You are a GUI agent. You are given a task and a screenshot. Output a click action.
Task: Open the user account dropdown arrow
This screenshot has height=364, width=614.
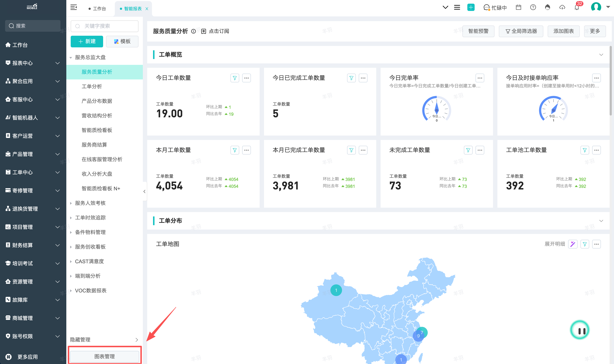(608, 7)
